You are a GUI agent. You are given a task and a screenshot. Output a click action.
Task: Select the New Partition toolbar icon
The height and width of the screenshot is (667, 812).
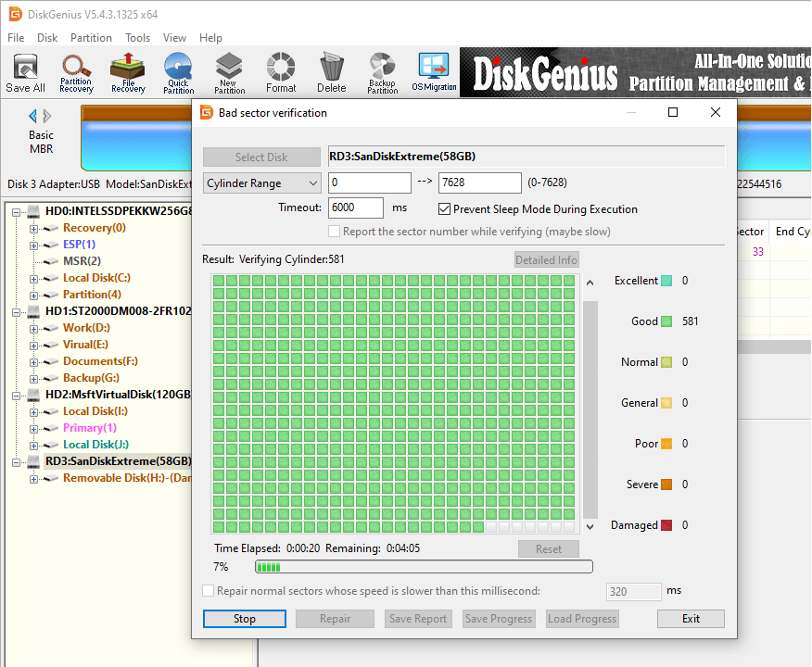(229, 72)
